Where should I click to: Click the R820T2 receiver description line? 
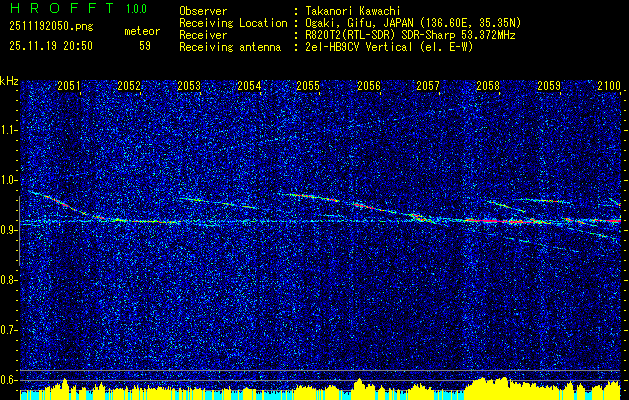[409, 35]
